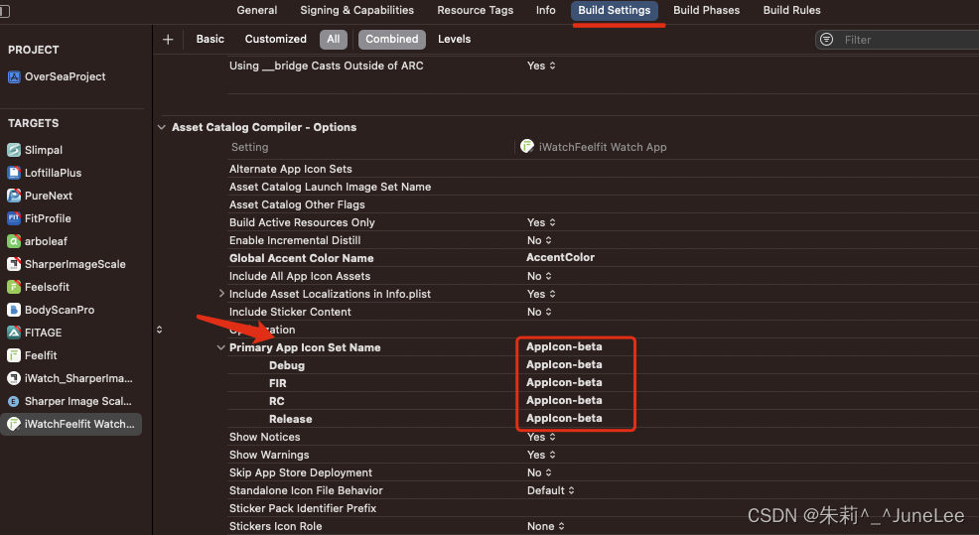Click the OverSeaProject project icon
This screenshot has height=535, width=980.
point(14,76)
